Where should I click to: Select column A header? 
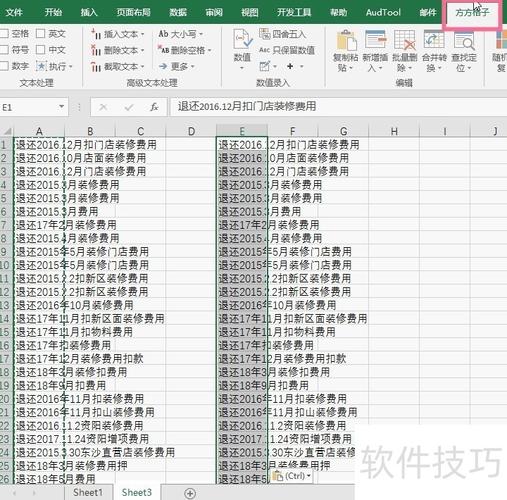tap(39, 131)
